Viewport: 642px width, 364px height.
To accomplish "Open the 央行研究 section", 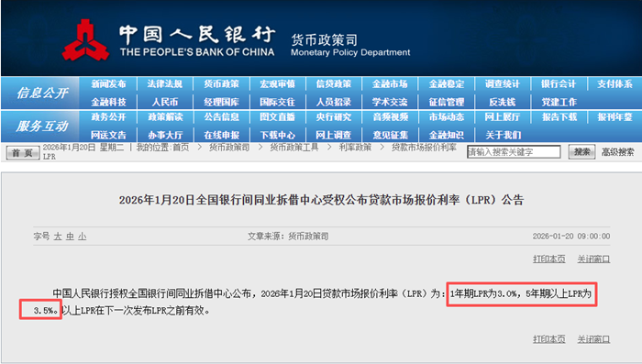I will click(x=334, y=117).
